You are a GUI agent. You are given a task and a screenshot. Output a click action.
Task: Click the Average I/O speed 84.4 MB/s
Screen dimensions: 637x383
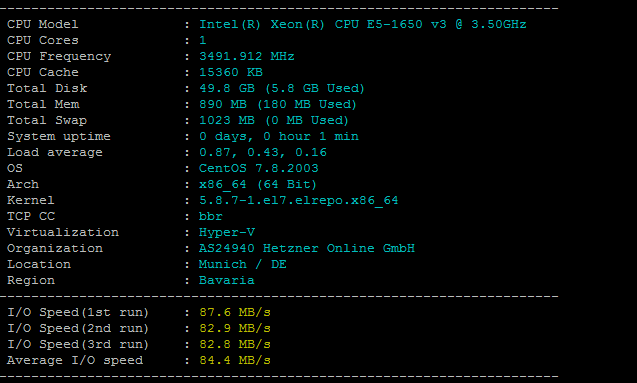click(235, 360)
